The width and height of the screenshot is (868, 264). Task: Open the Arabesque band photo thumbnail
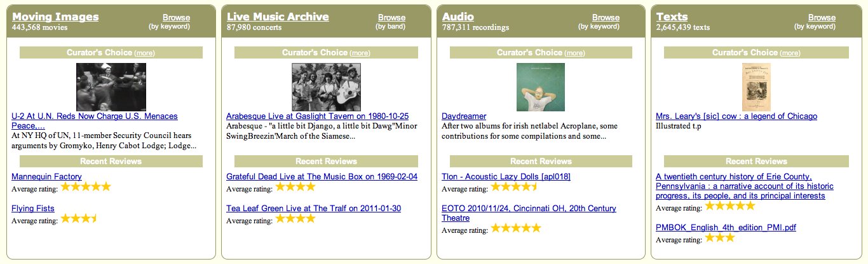tap(326, 87)
